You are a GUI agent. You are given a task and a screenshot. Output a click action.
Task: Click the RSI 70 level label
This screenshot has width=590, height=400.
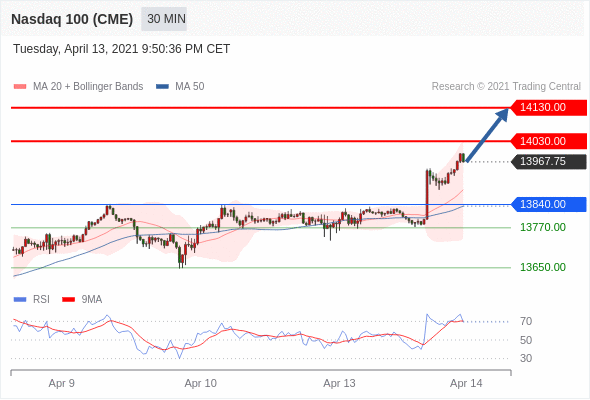coord(526,321)
